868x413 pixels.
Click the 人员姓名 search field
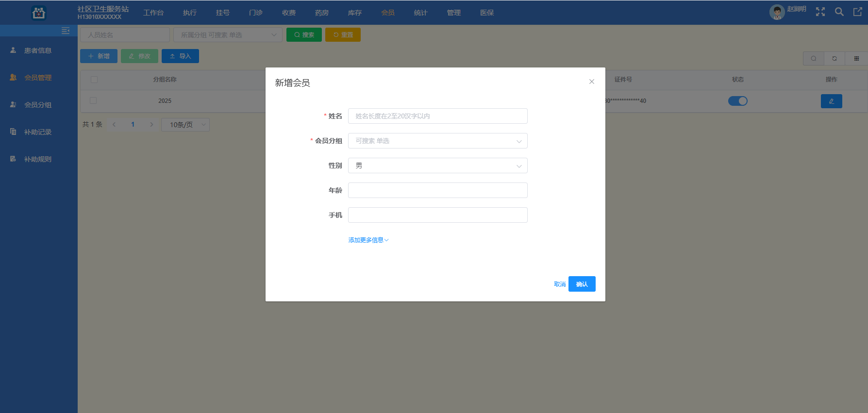coord(125,35)
